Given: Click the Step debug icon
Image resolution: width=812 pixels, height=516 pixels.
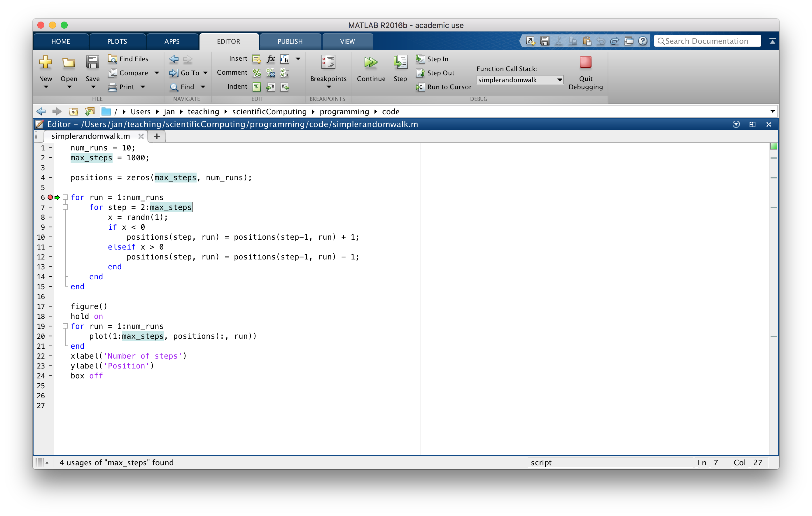Looking at the screenshot, I should point(400,63).
